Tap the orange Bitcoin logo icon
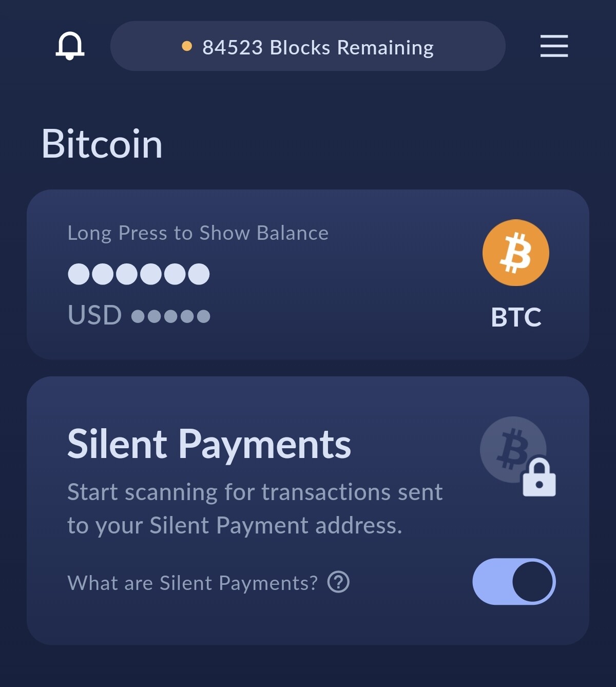 [516, 253]
